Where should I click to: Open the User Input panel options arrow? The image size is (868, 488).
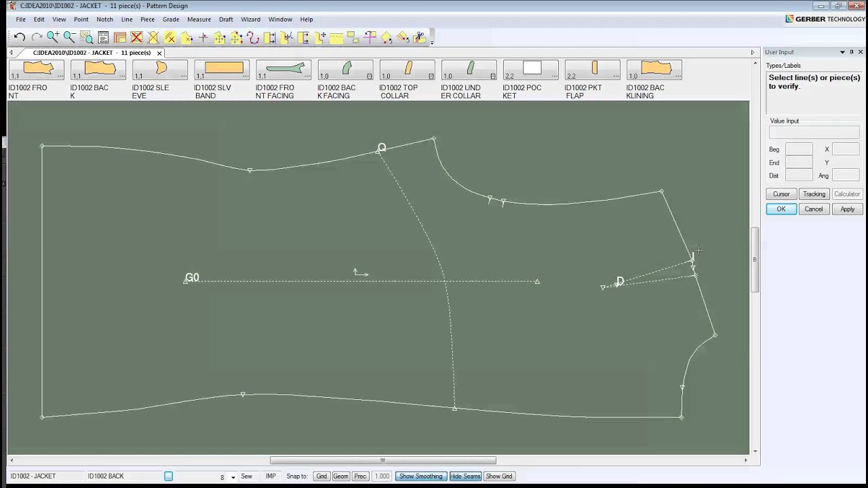pyautogui.click(x=842, y=52)
